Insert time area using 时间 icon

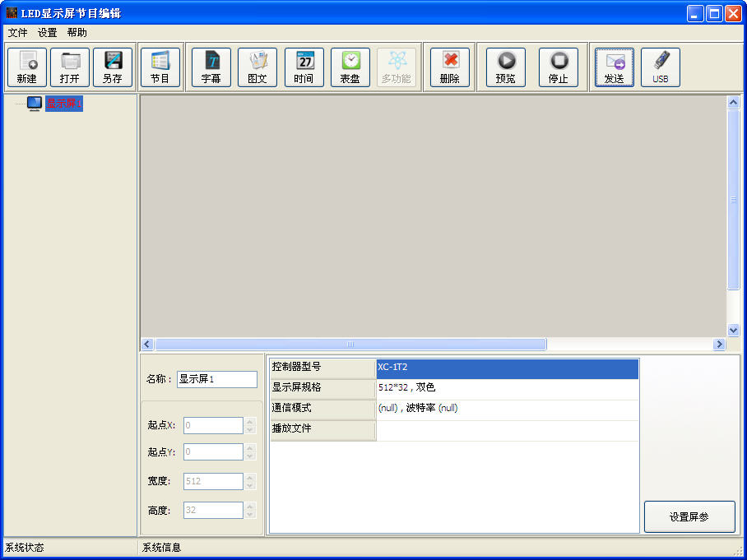[x=304, y=67]
